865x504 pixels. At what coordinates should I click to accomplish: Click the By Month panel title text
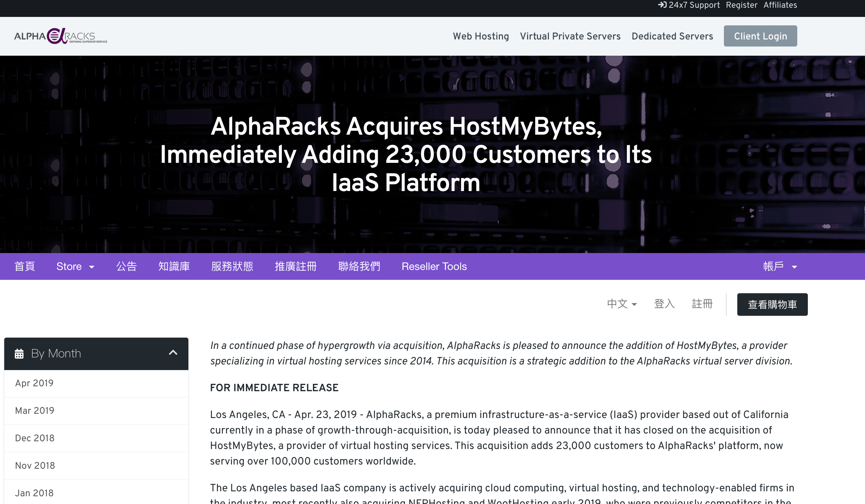(x=56, y=354)
